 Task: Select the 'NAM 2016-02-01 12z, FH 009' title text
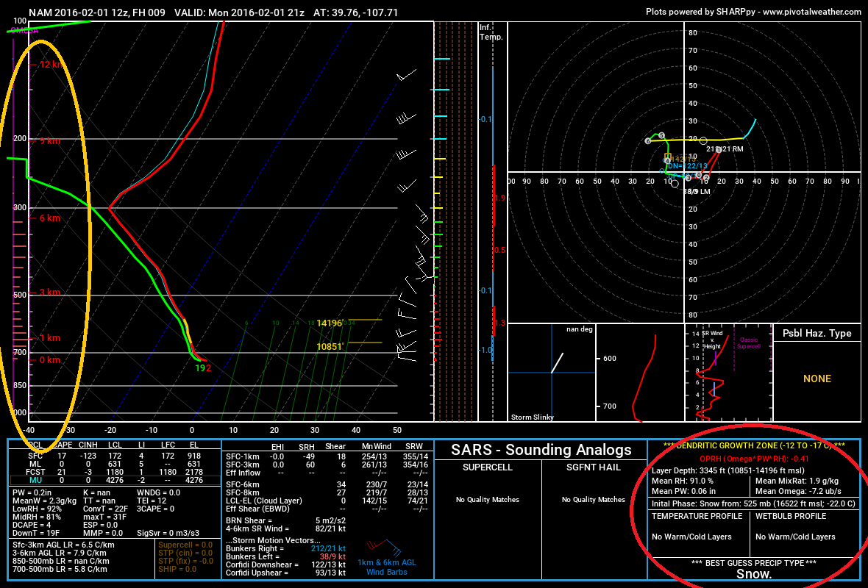(97, 12)
